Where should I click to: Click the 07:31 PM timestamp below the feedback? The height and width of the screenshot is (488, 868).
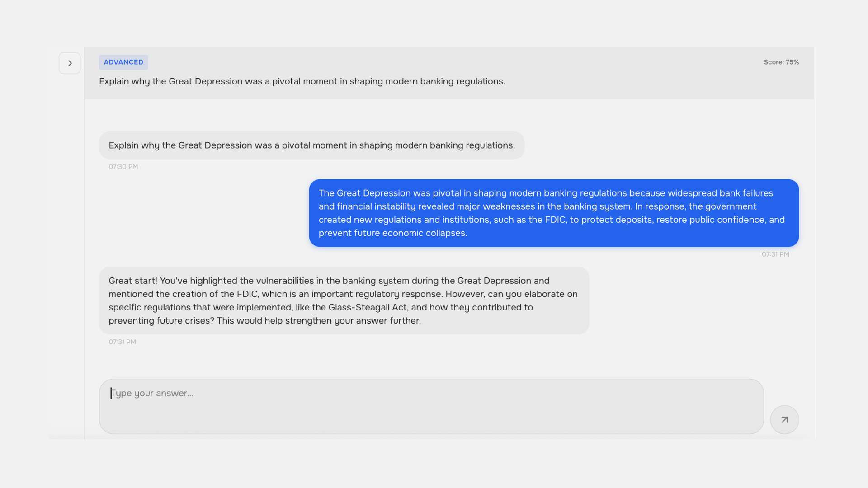pos(122,342)
